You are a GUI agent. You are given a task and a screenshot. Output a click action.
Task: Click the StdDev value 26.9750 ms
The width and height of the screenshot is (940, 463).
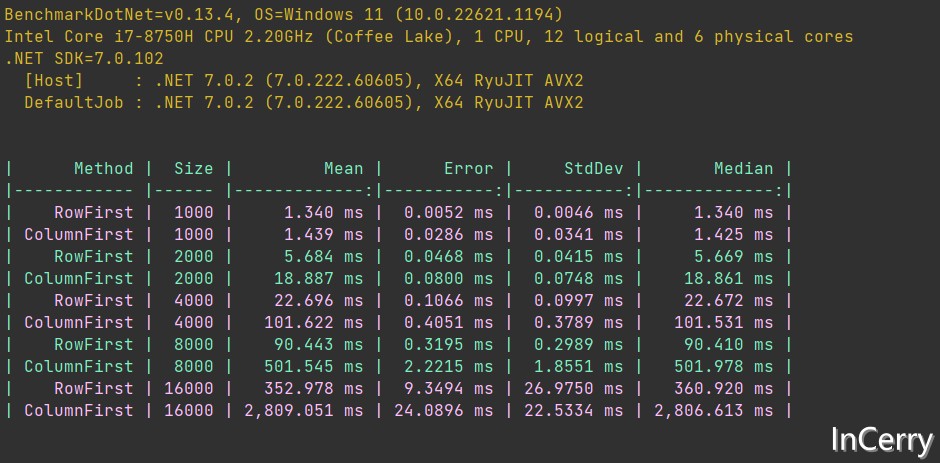click(x=574, y=389)
